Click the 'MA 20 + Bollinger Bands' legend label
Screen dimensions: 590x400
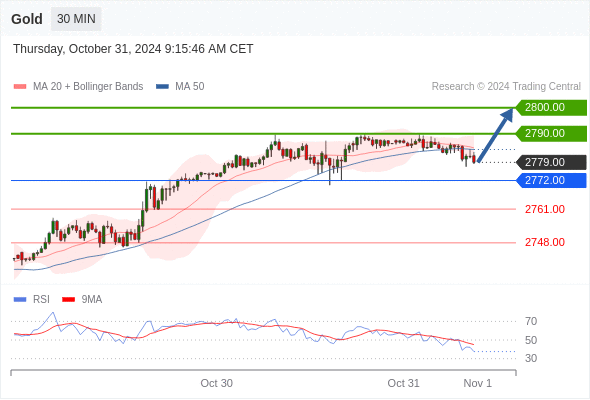(x=88, y=87)
